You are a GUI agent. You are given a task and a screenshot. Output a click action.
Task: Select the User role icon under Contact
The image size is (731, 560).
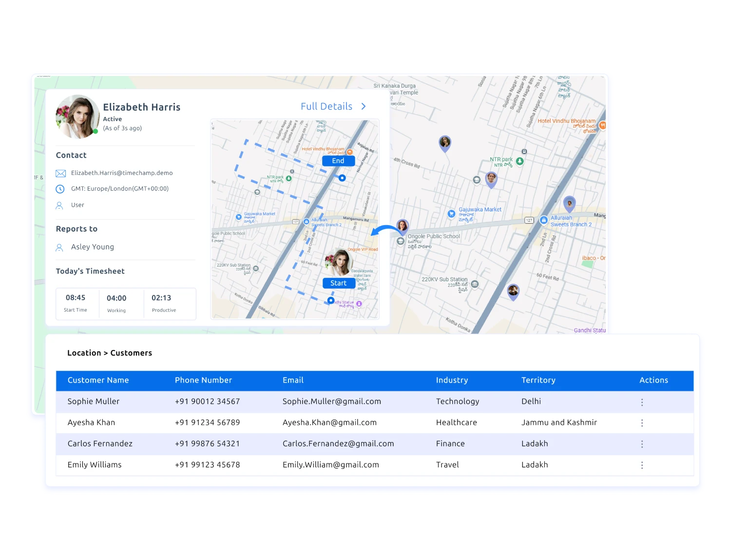click(x=59, y=205)
